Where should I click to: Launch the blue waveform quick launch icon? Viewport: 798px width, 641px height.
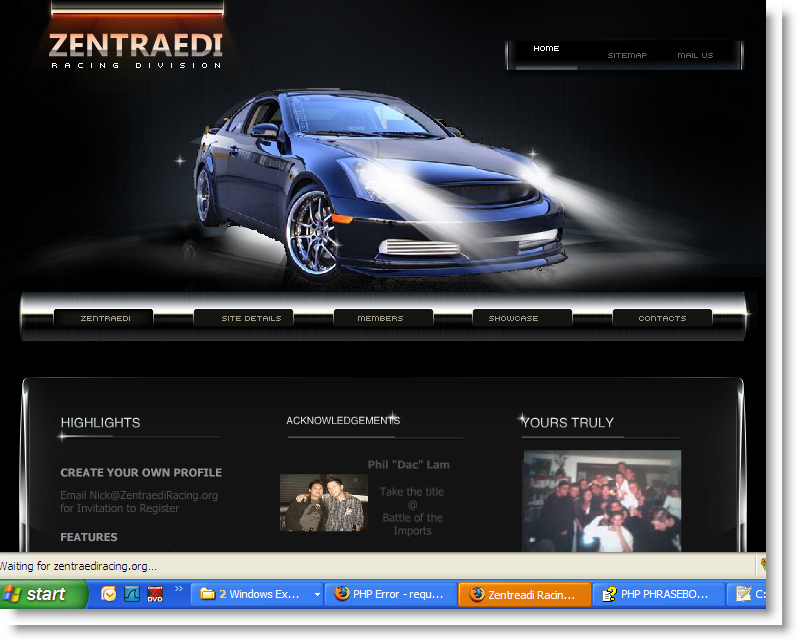point(132,594)
